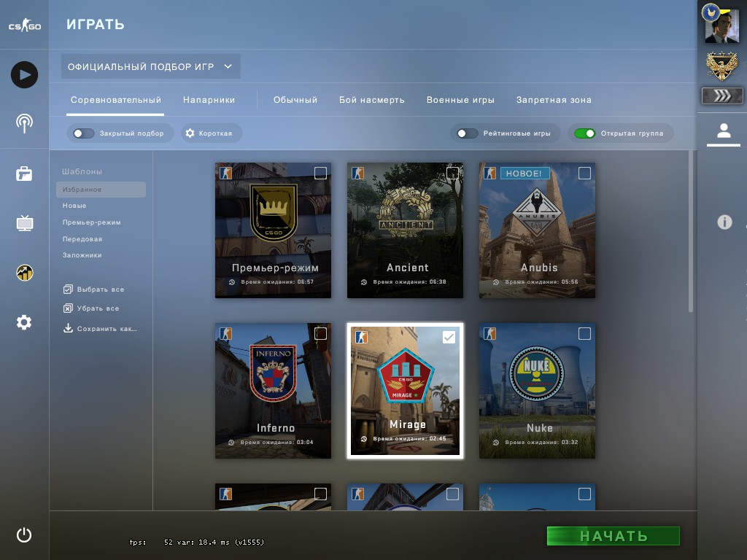
Task: Select Заложники template
Action: tap(82, 255)
